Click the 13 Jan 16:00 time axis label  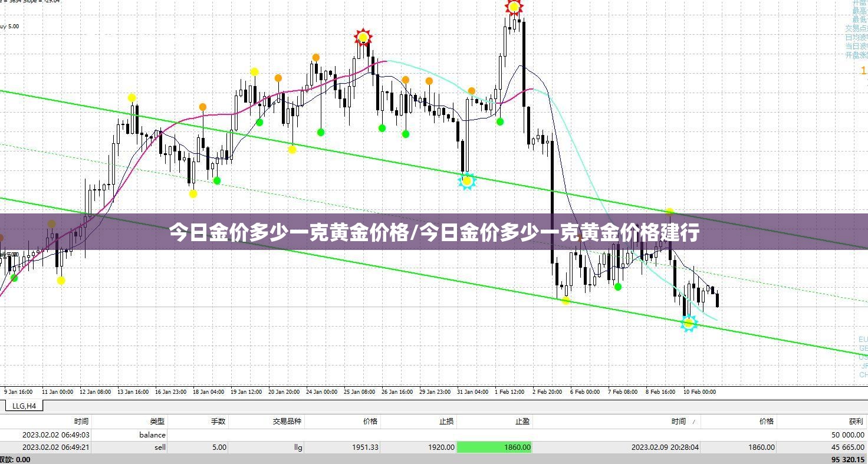(x=133, y=391)
